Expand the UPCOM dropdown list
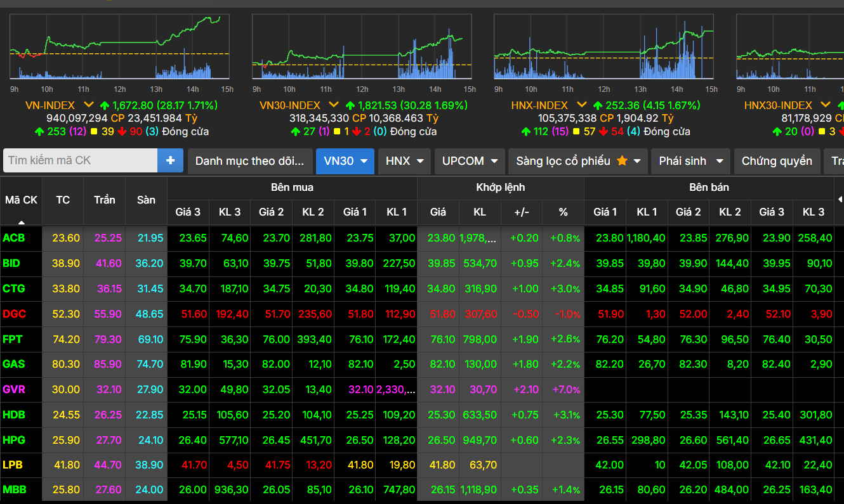 coord(494,161)
